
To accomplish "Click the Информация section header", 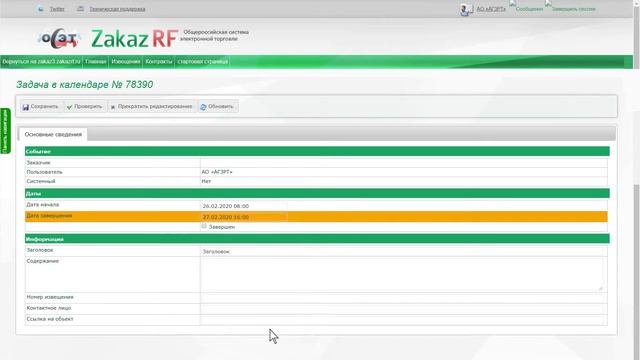I will 317,239.
